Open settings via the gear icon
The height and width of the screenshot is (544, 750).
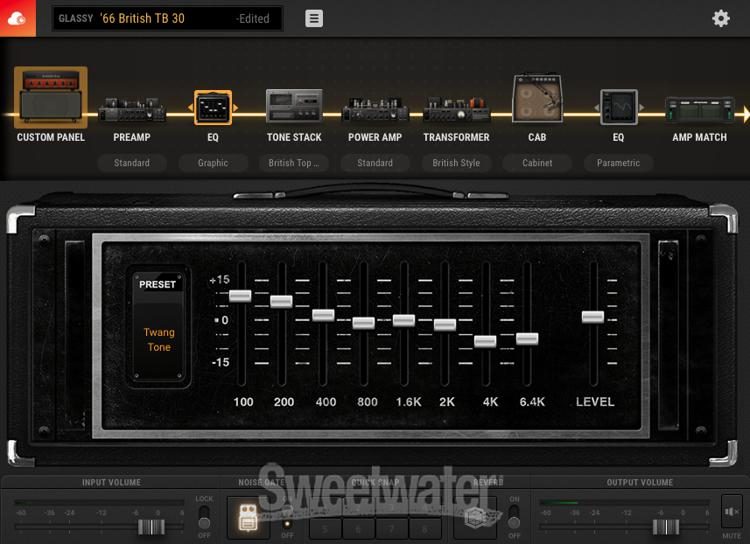click(721, 19)
